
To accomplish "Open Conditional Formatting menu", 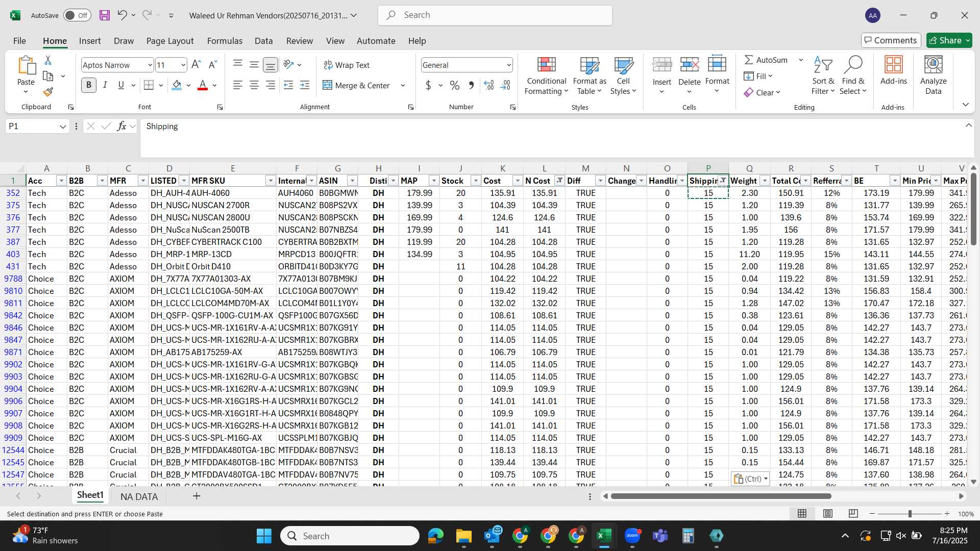I will [x=546, y=76].
